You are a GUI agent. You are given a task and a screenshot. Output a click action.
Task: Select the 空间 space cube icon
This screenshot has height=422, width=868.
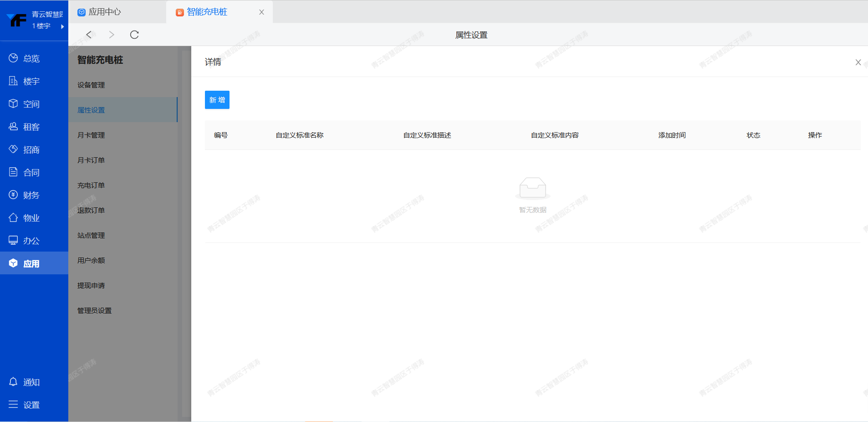tap(13, 104)
